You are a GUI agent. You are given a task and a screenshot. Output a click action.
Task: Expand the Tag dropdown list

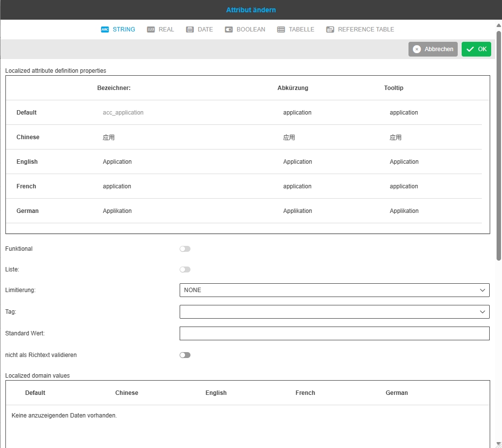tap(334, 312)
